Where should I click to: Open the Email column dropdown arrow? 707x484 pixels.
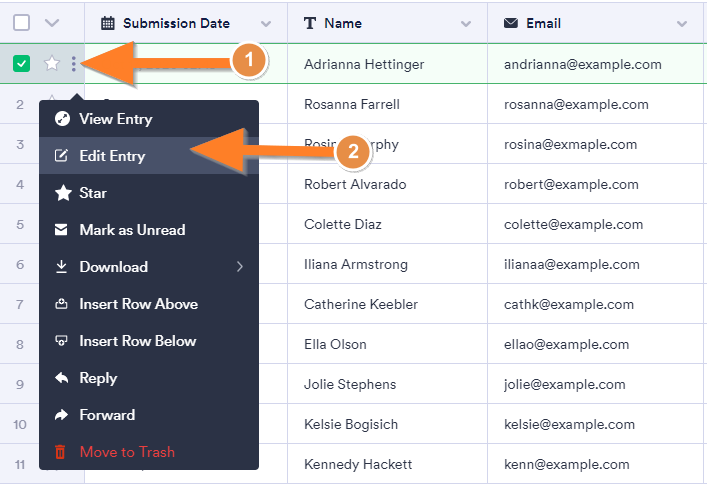pos(682,23)
